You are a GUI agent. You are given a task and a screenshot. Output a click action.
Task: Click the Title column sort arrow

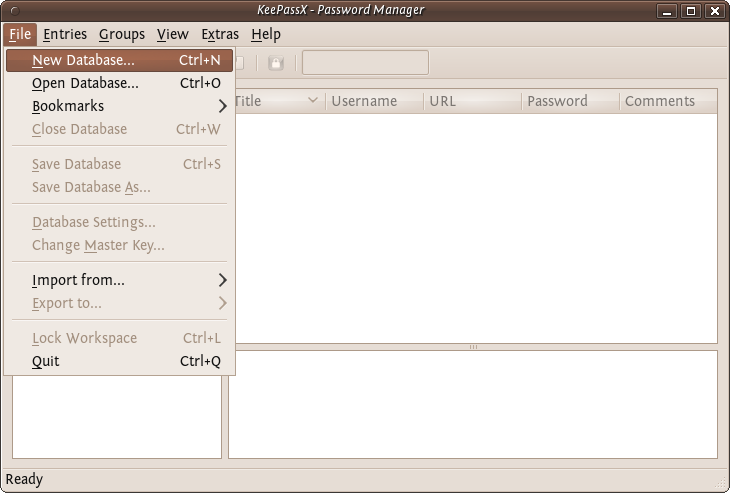(x=313, y=101)
